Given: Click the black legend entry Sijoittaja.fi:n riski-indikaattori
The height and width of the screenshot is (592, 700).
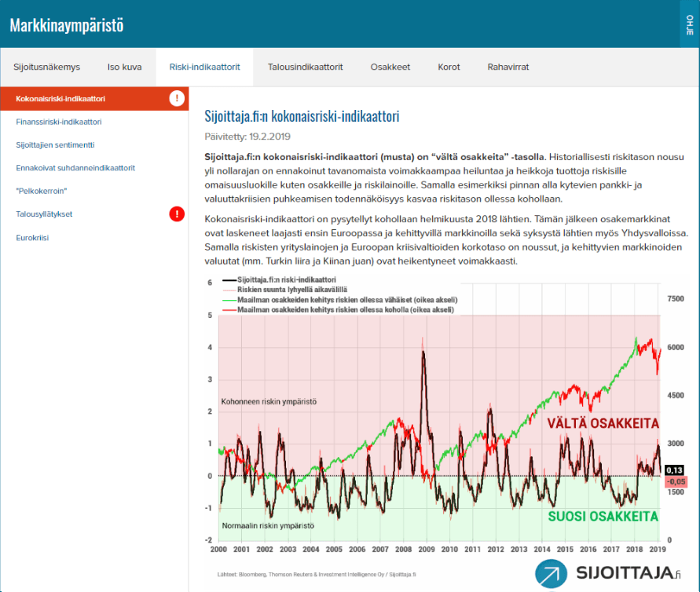Looking at the screenshot, I should click(279, 280).
